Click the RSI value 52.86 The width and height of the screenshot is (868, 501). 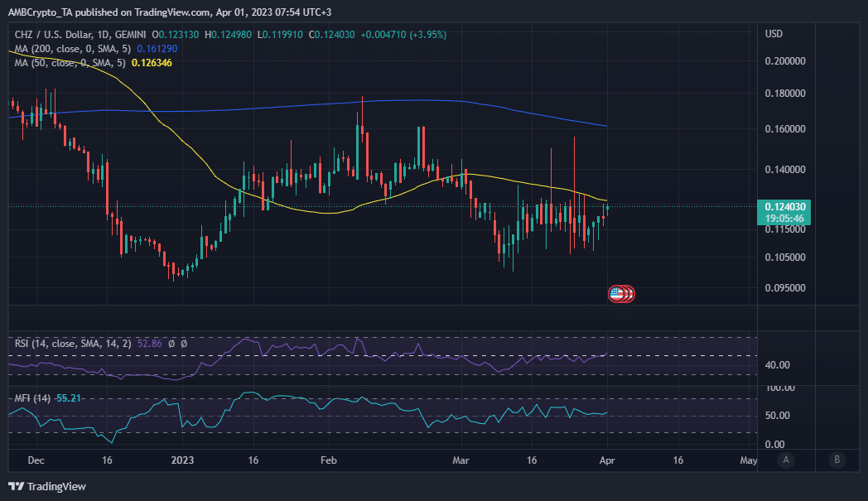pyautogui.click(x=151, y=342)
